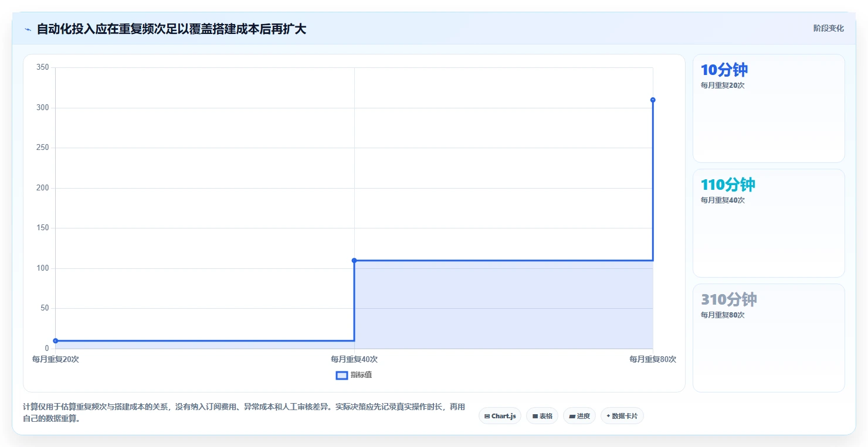Click x-axis label 每月重复40次
Viewport: 868px width, 447px height.
point(354,359)
